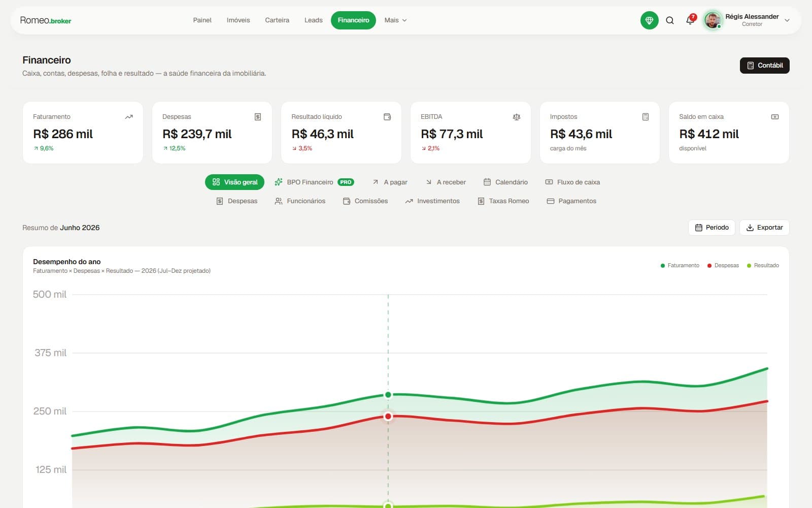Click the Contábil button
The width and height of the screenshot is (812, 508).
coord(764,66)
